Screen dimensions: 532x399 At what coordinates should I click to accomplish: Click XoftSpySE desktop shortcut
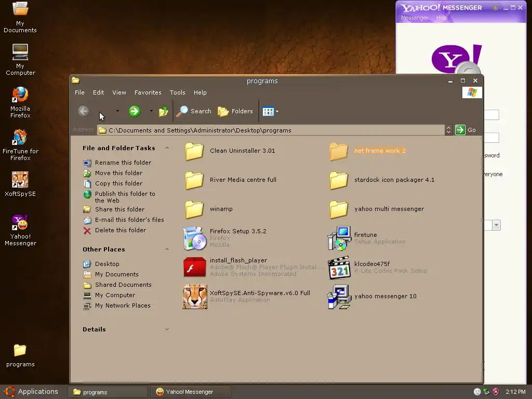point(20,184)
